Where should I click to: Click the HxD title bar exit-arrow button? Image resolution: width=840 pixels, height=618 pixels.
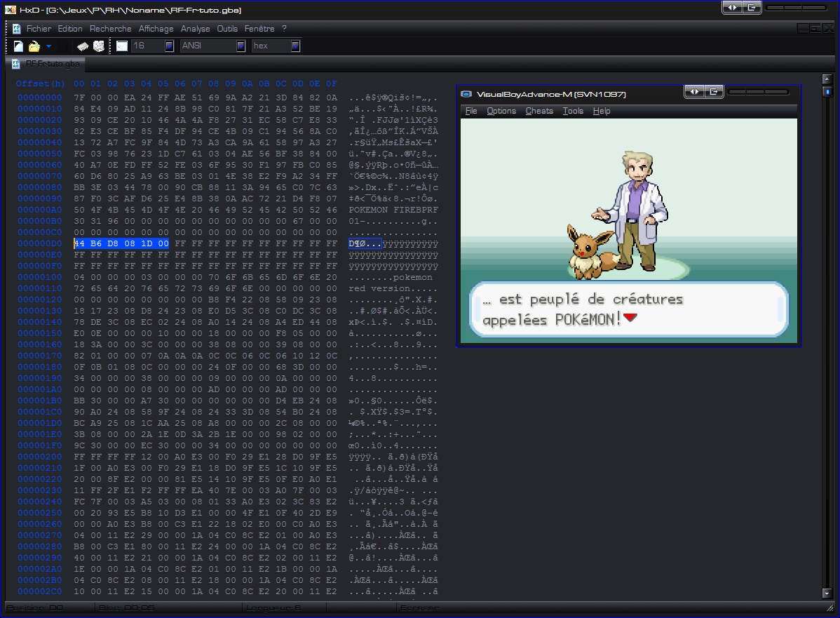pos(752,7)
